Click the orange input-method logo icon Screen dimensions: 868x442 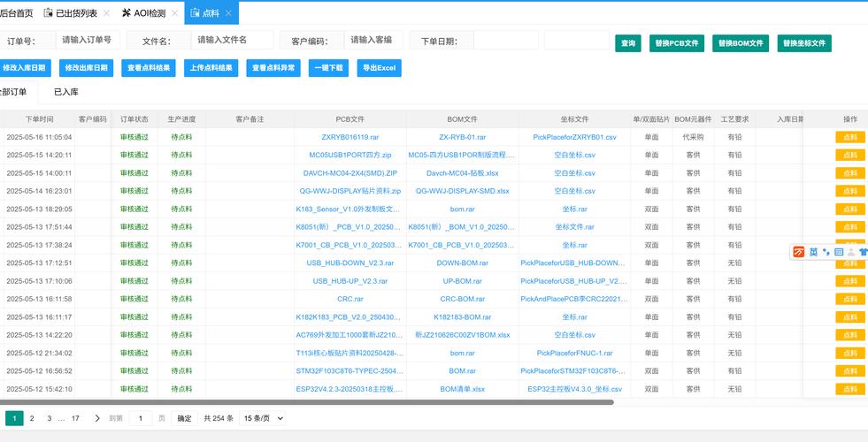pos(798,252)
